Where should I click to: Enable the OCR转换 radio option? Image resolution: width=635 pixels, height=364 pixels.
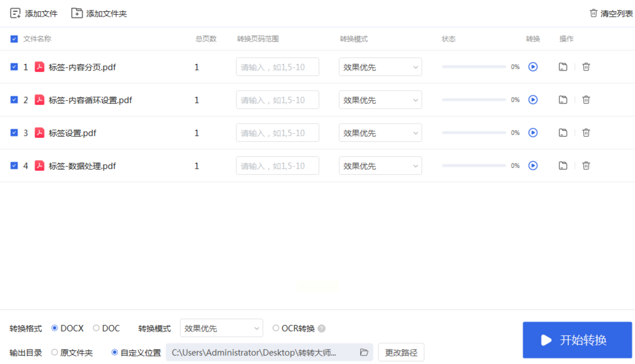coord(276,328)
